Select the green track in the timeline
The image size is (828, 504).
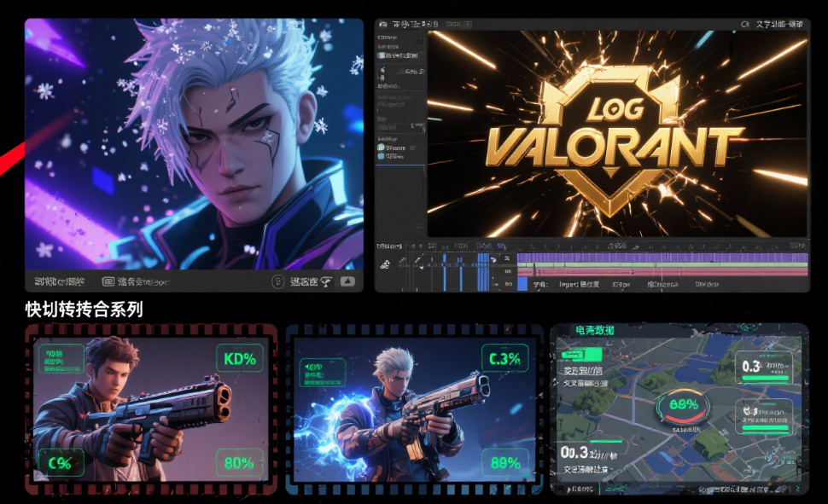coord(662,264)
